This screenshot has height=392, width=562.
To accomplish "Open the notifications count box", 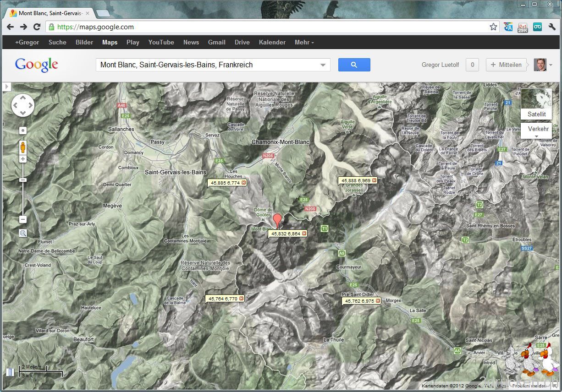I will pos(473,65).
